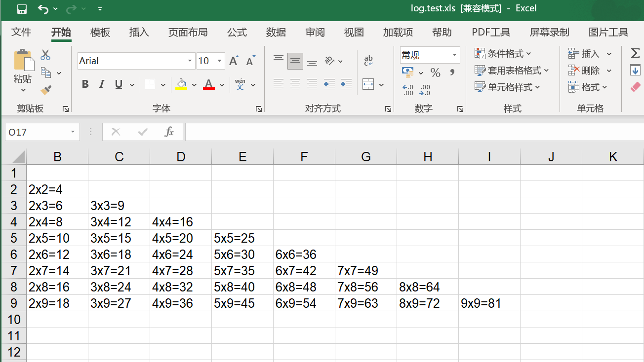Image resolution: width=644 pixels, height=362 pixels.
Task: Click the AutoSum icon
Action: (x=636, y=53)
